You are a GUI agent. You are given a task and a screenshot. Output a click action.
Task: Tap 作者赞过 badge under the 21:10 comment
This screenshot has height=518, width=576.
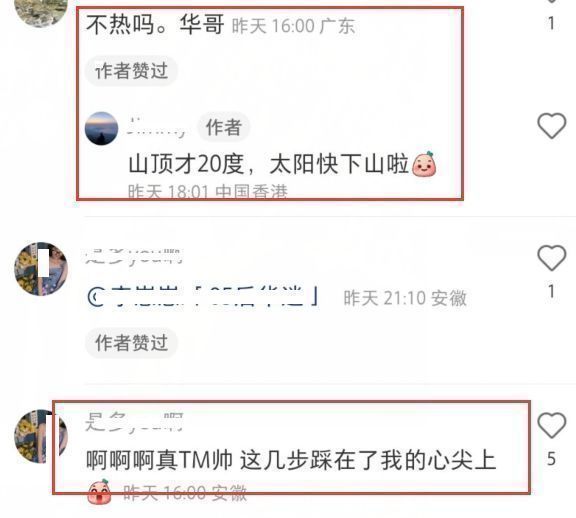pos(132,343)
